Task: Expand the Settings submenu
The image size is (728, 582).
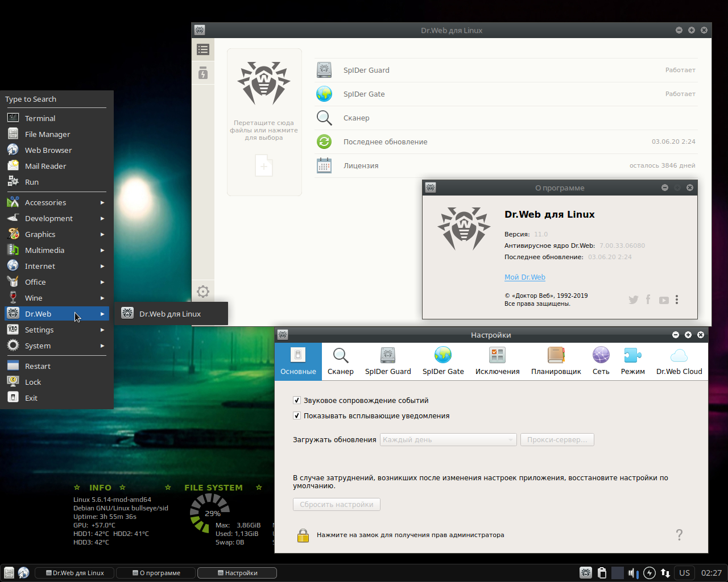Action: [x=56, y=330]
